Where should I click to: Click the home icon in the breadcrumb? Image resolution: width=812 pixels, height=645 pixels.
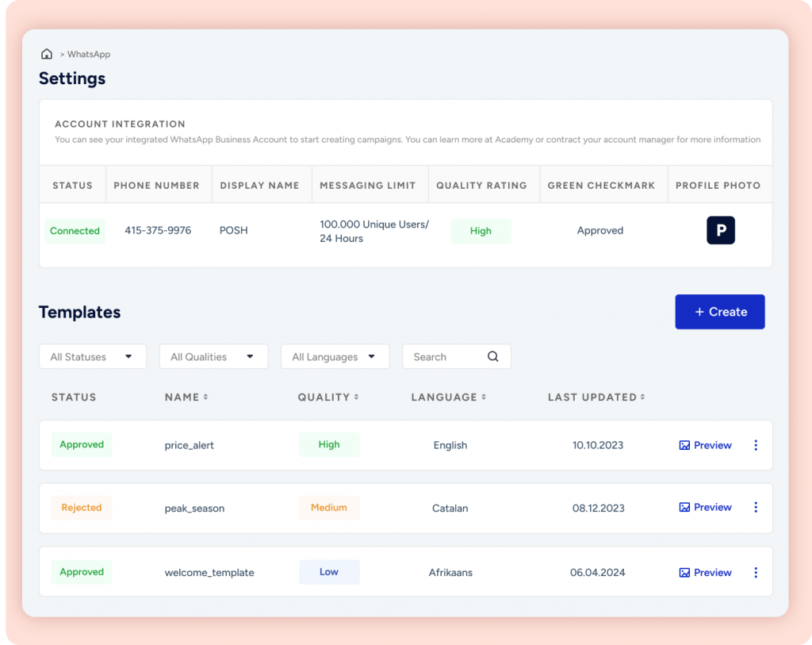point(47,54)
